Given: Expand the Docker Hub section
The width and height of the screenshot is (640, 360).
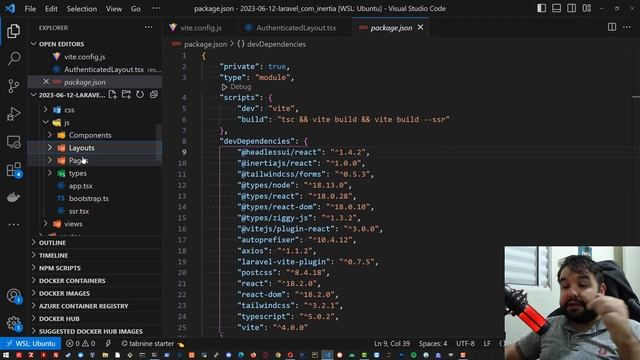Looking at the screenshot, I should (95, 318).
